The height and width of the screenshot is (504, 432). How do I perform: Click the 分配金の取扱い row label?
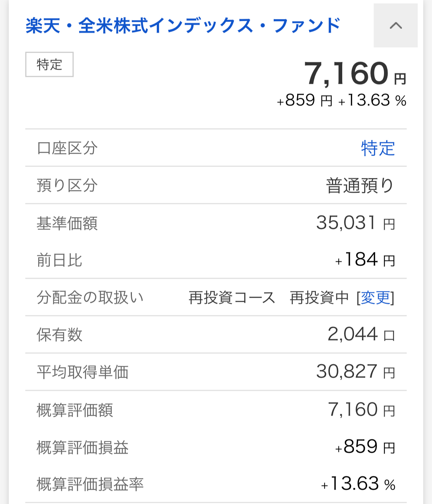pos(90,297)
